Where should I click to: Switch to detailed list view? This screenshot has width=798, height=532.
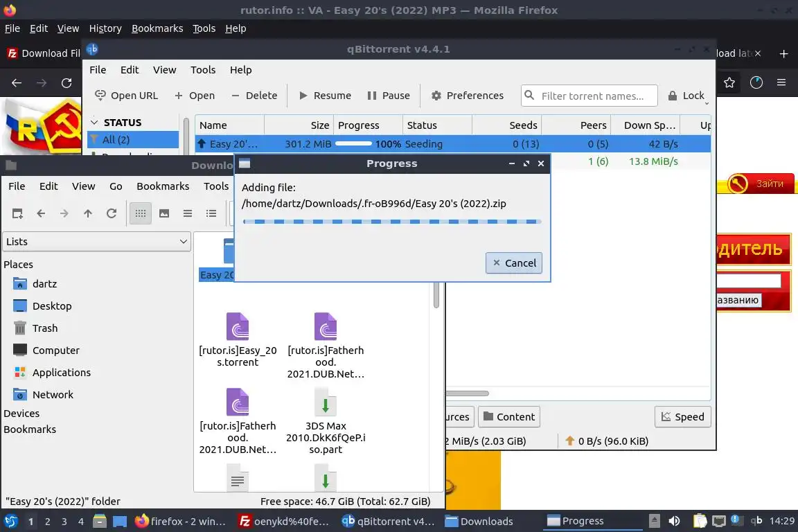tap(211, 213)
